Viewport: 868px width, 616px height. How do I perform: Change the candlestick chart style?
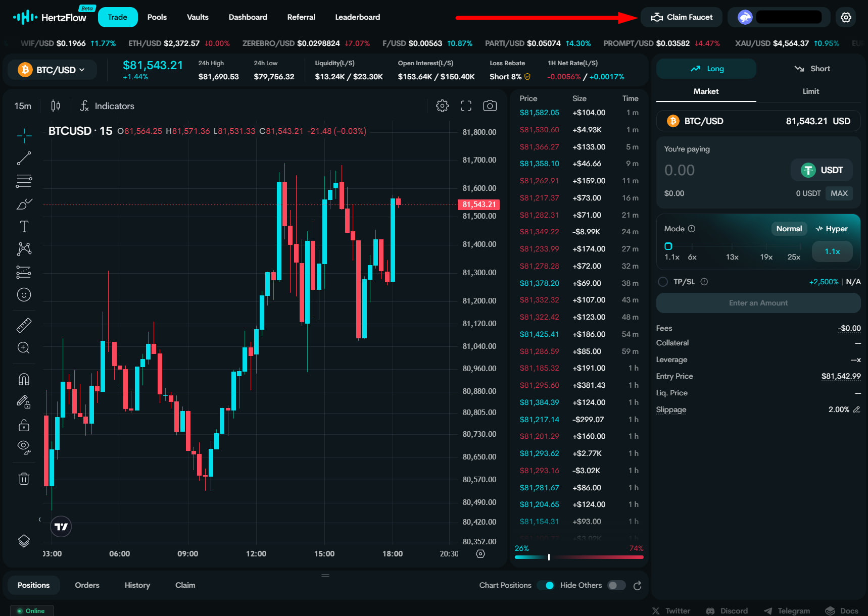point(56,106)
